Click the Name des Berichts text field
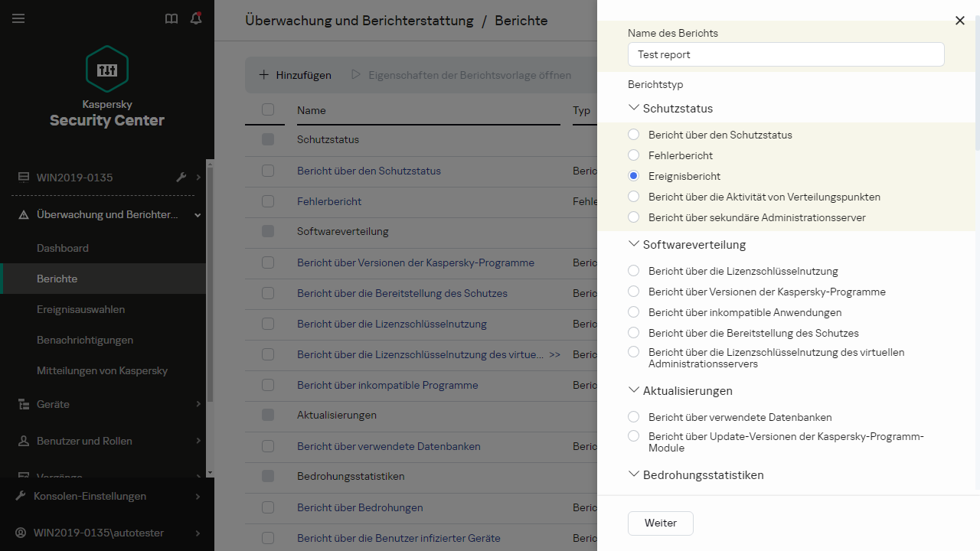980x551 pixels. point(786,54)
